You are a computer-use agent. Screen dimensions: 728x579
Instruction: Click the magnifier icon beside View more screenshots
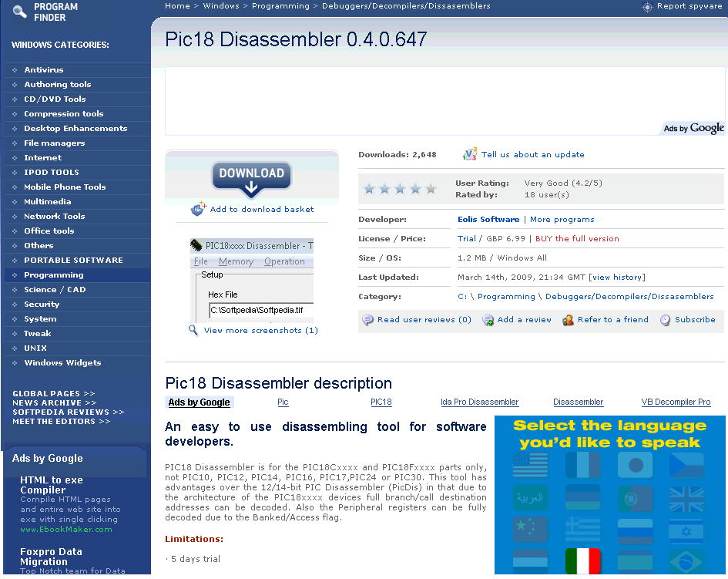[193, 330]
